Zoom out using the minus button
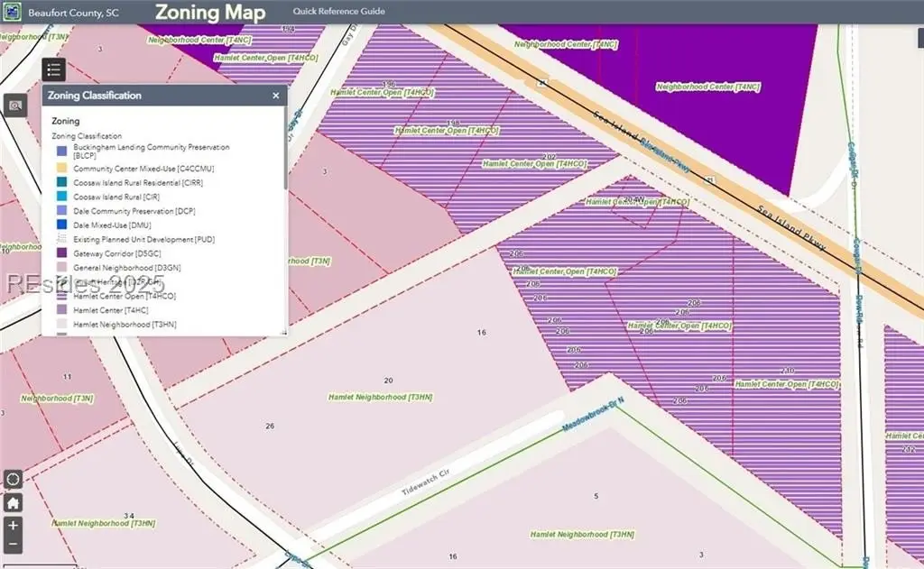Screen dimensions: 924x569 pyautogui.click(x=13, y=544)
